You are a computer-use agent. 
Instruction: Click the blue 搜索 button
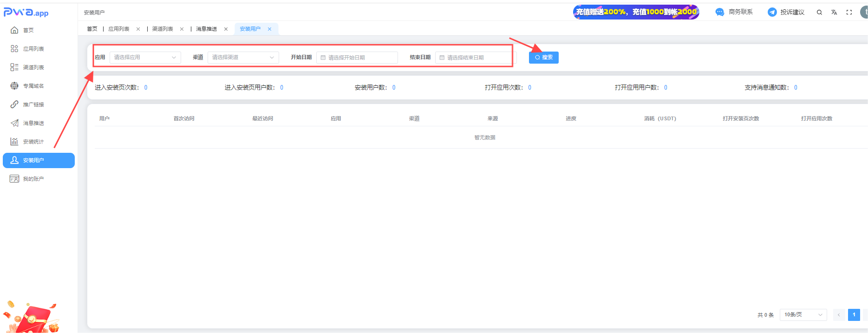[x=543, y=58]
